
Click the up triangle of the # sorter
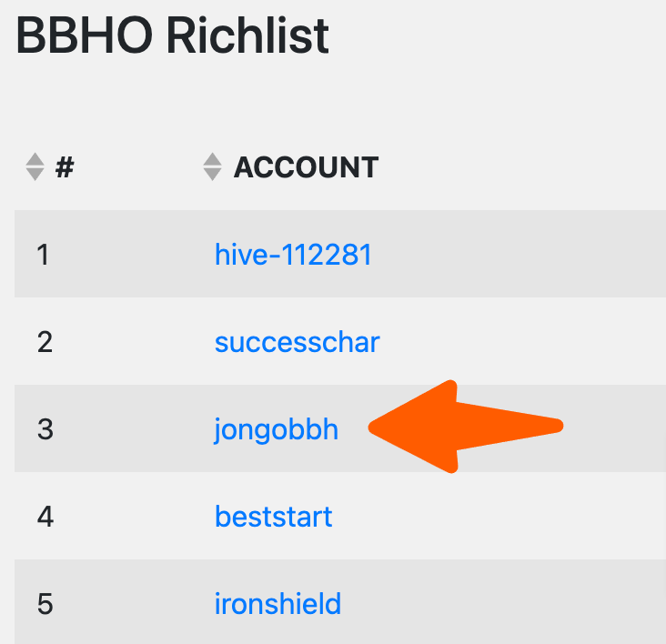click(35, 159)
